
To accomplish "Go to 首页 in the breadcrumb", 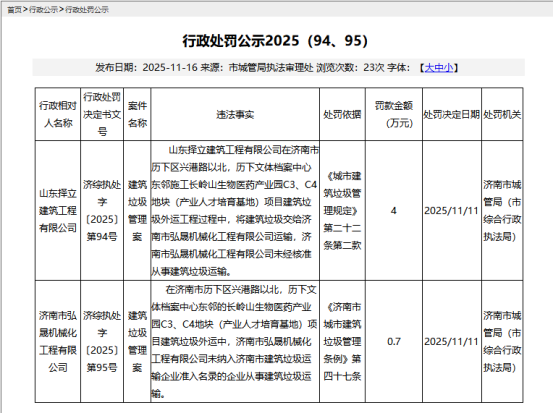I will [x=14, y=10].
